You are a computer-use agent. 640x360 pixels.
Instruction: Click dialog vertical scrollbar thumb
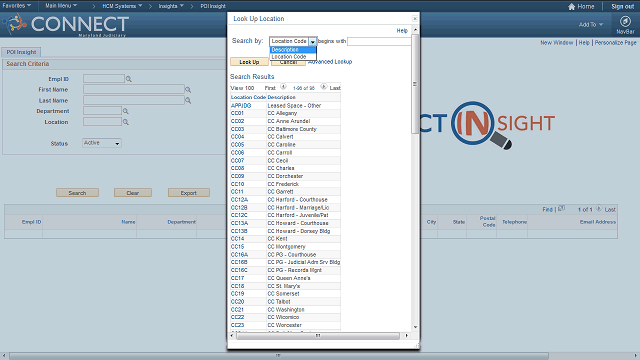[415, 84]
